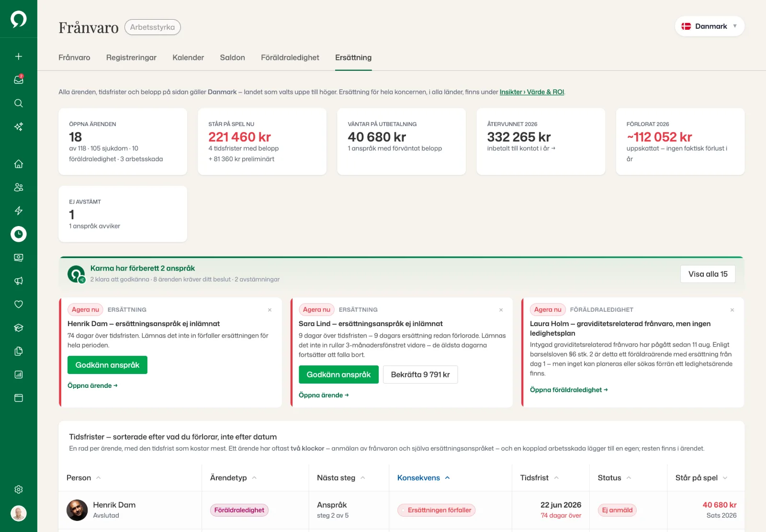Select the clock icon in the sidebar
The image size is (766, 532).
(19, 234)
